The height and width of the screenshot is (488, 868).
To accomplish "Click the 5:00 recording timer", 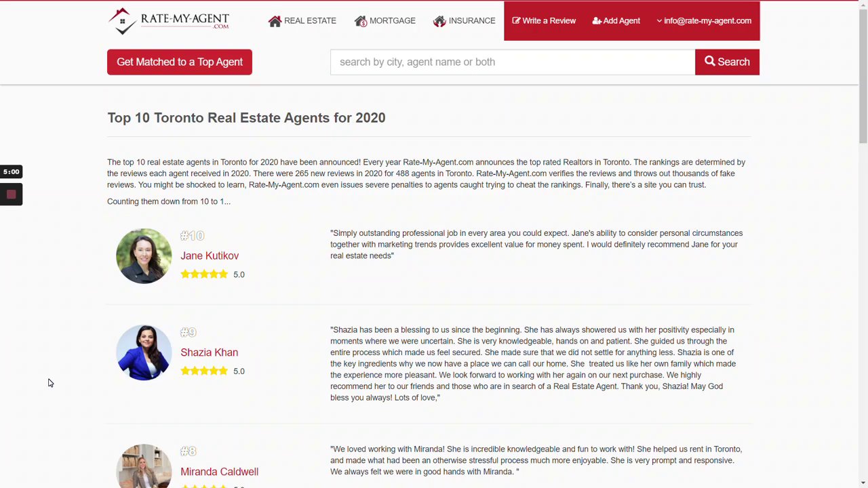I will point(11,171).
